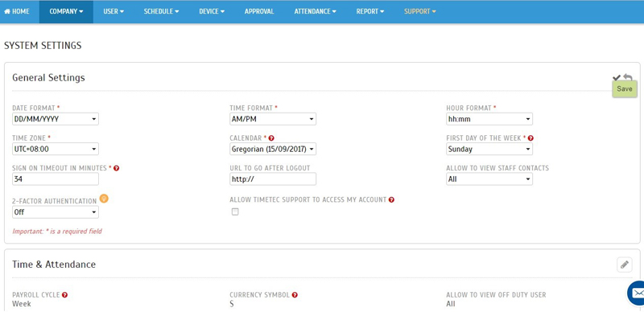Click 'Important: * is a required field' note
This screenshot has height=312, width=644.
point(57,231)
